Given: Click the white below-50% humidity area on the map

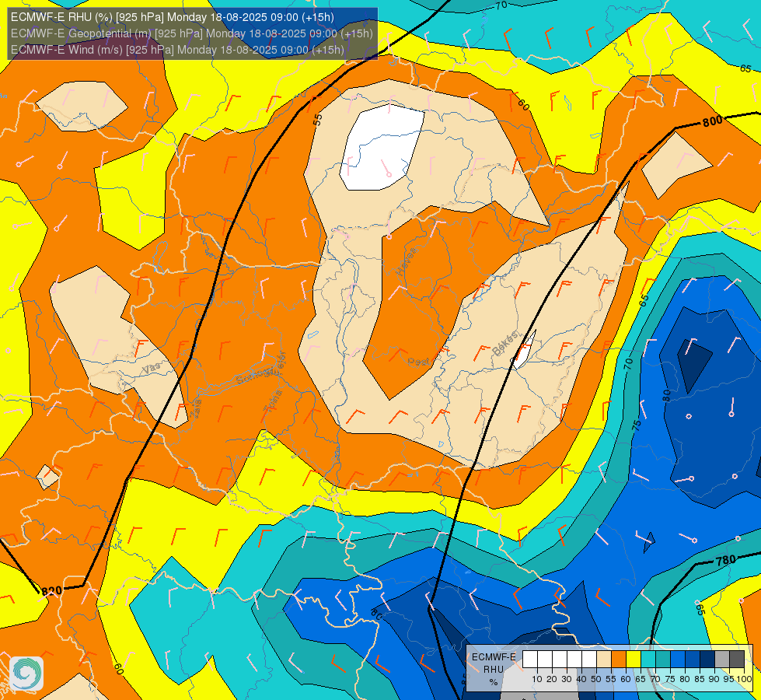Looking at the screenshot, I should [x=381, y=147].
